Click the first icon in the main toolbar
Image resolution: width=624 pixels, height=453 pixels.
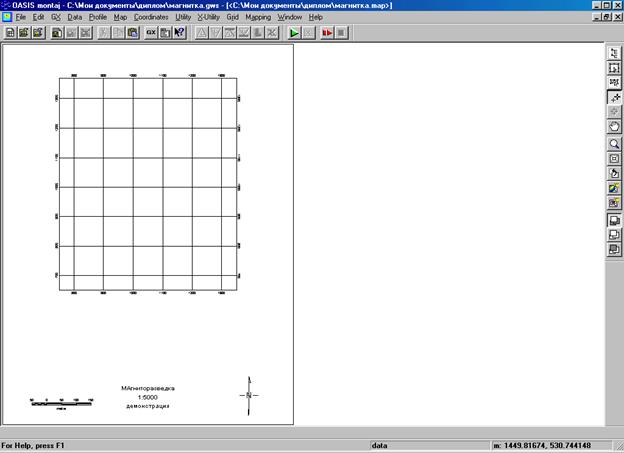point(10,33)
